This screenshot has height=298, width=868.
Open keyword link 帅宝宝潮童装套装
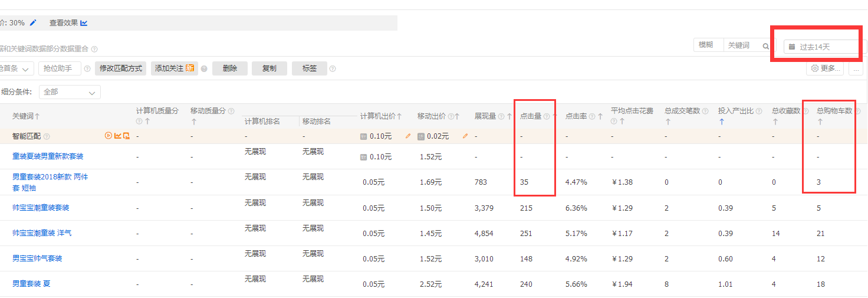point(41,208)
